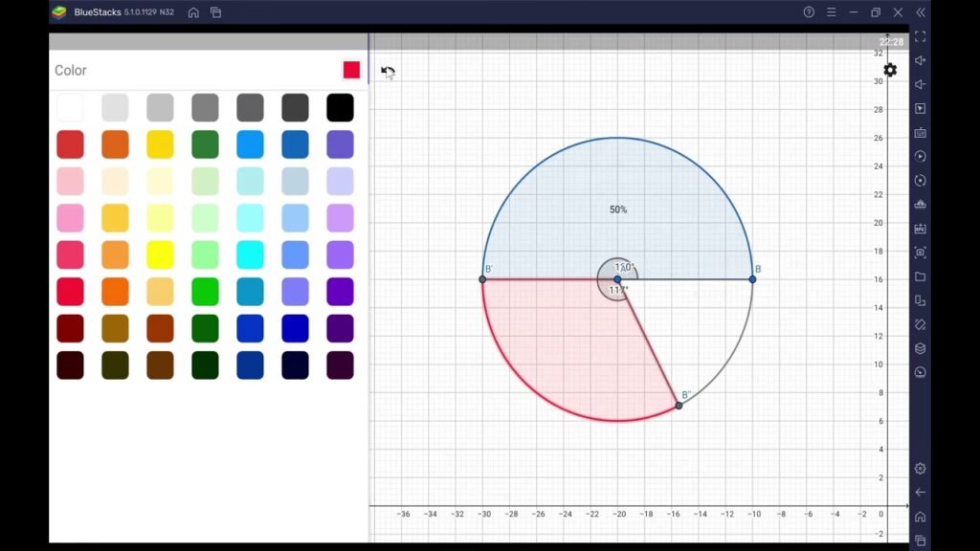Click the current red color indicator
This screenshot has height=551, width=980.
pos(351,70)
